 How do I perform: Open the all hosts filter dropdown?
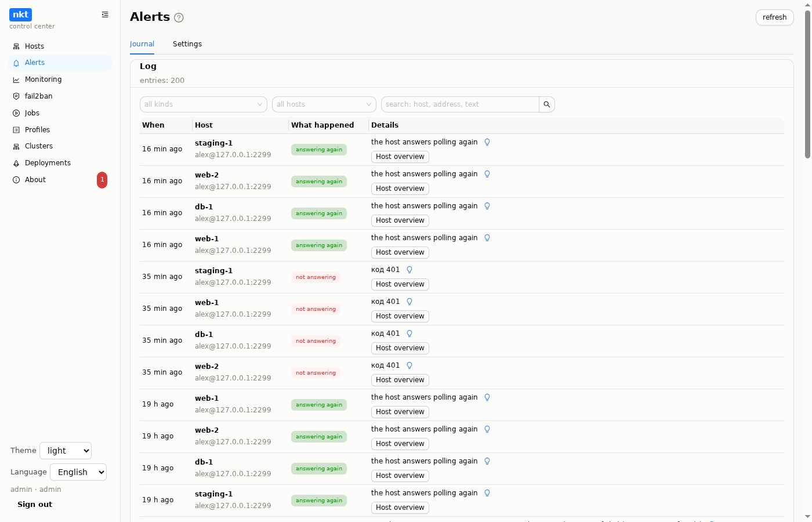(x=324, y=104)
